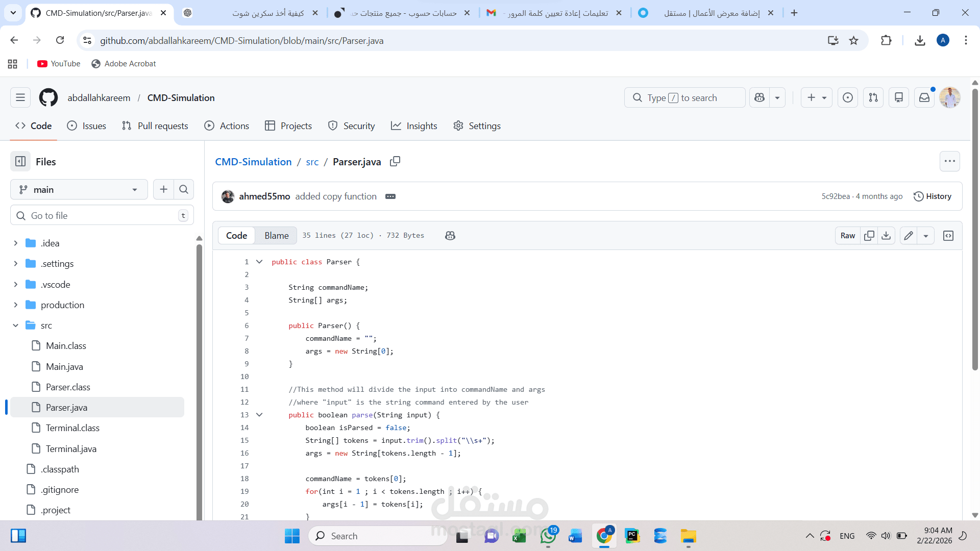Click the search files magnifier icon
The image size is (980, 551).
pos(184,190)
